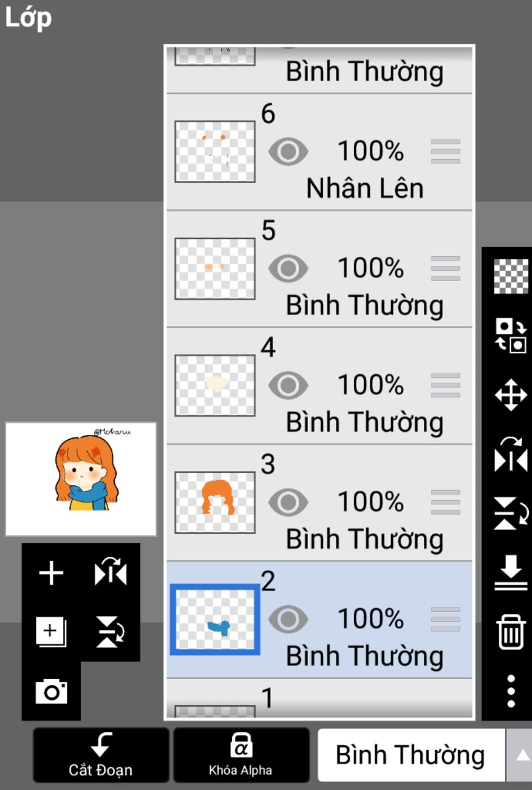Viewport: 532px width, 790px height.
Task: Tap the canvas preview of the girl
Action: [81, 479]
